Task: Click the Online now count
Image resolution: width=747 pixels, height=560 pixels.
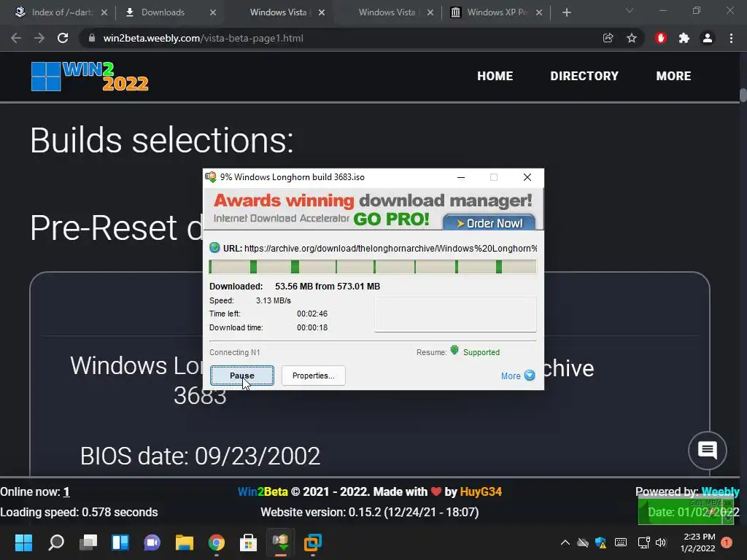Action: click(x=66, y=492)
